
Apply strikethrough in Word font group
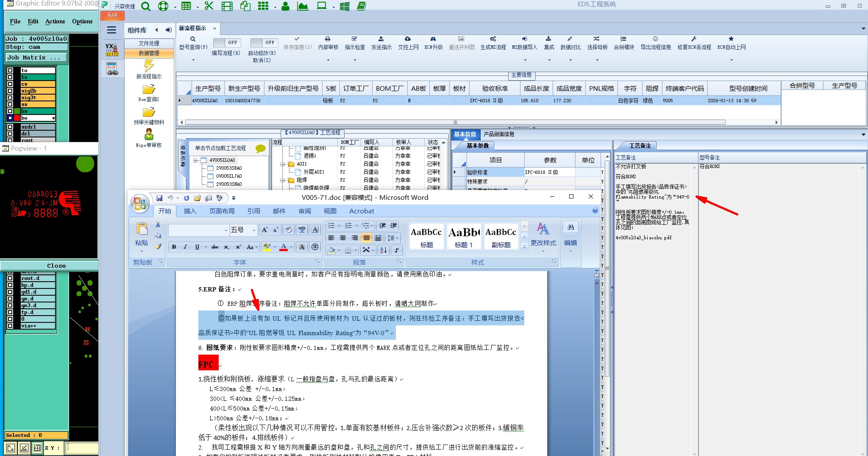click(215, 247)
